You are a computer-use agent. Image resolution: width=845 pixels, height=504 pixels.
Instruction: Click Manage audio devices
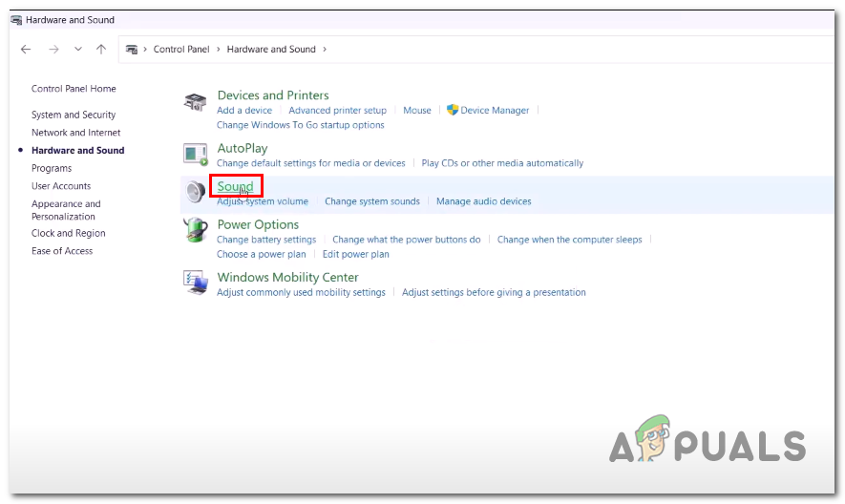(x=483, y=201)
